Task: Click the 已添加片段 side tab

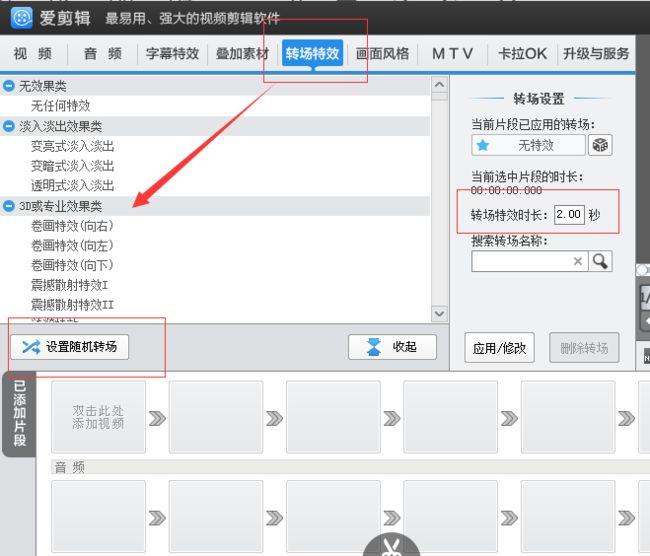Action: click(x=19, y=413)
